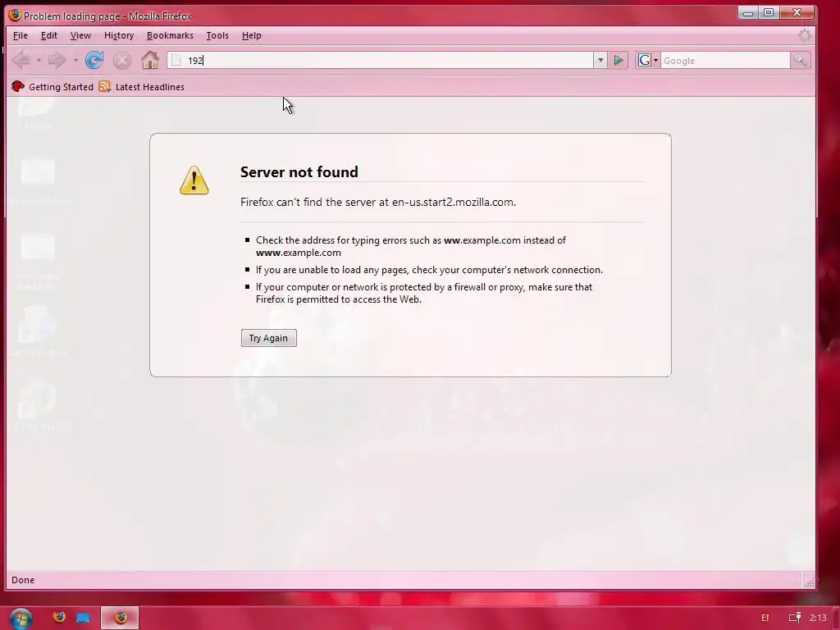Click the status bar resize grip
This screenshot has height=630, width=840.
pos(810,582)
